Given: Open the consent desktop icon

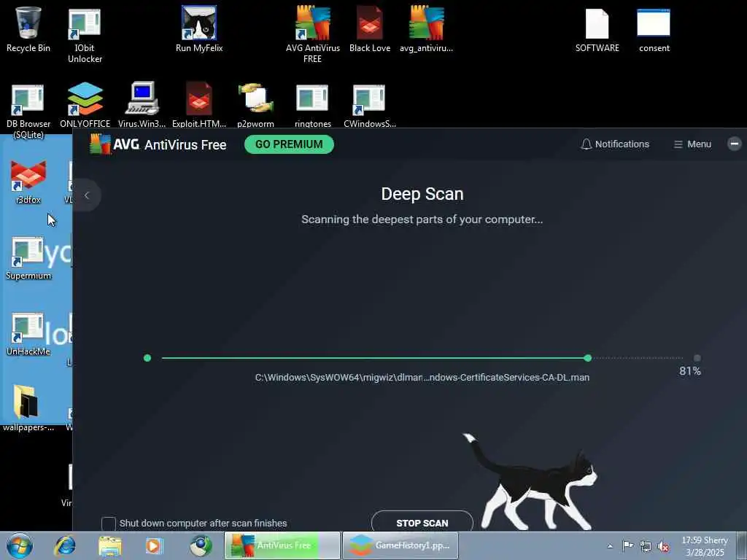Looking at the screenshot, I should 654,28.
